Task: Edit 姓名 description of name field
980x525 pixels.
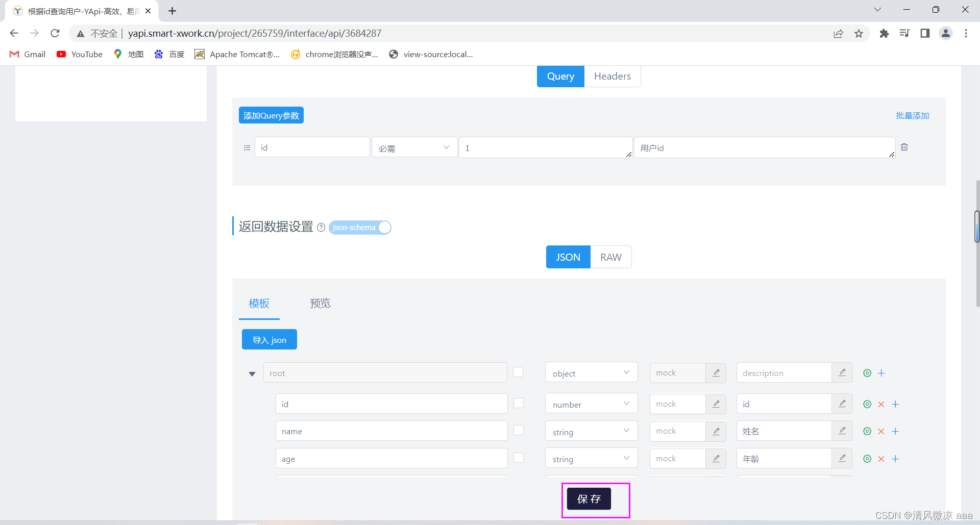Action: tap(842, 431)
